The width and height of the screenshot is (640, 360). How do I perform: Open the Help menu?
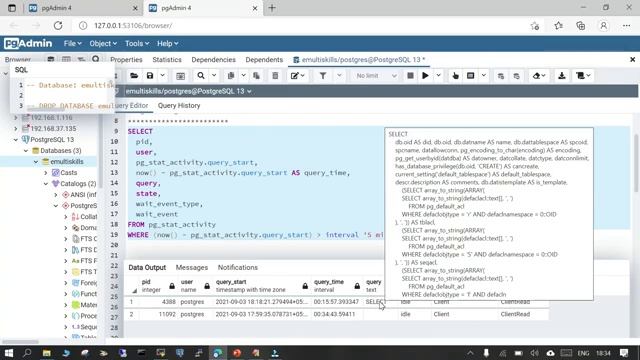[x=167, y=43]
